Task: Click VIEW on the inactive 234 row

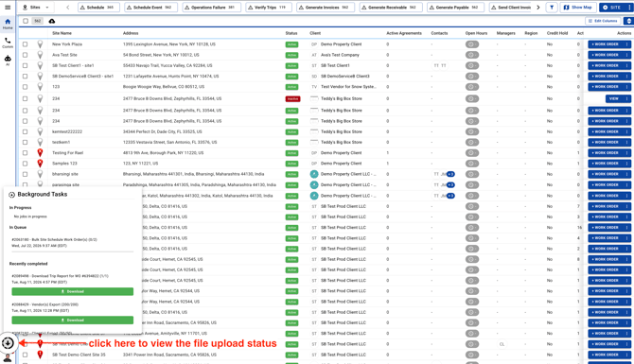Action: tap(614, 98)
